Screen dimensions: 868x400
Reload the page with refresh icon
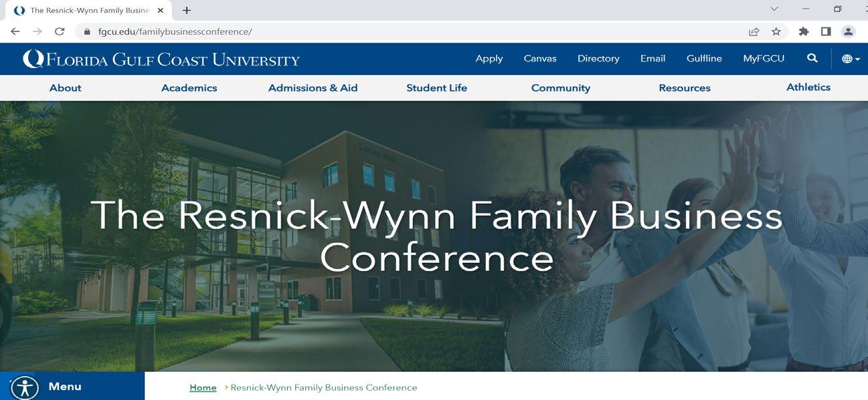click(60, 31)
